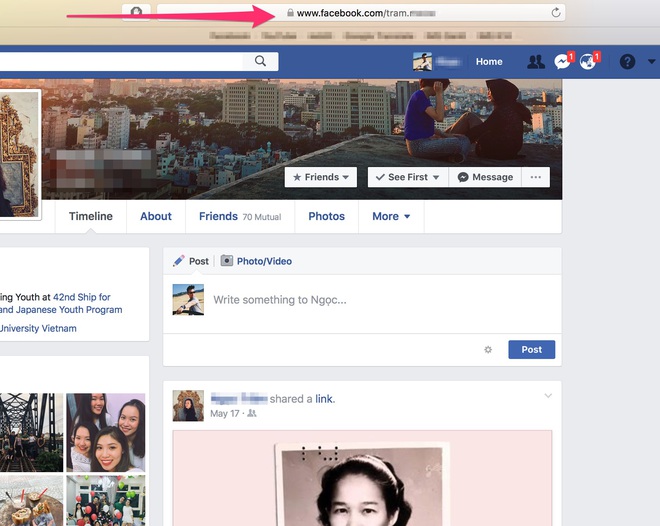Click the blue Post button
The image size is (660, 526).
coord(532,350)
